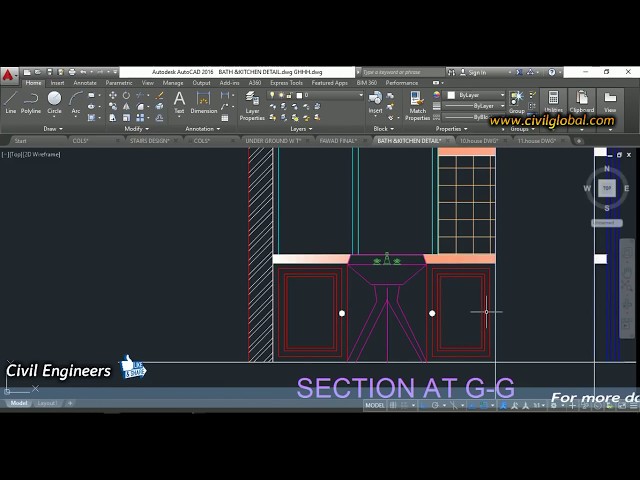The width and height of the screenshot is (640, 480).
Task: Click the layer 0 color swatch
Action: (299, 95)
